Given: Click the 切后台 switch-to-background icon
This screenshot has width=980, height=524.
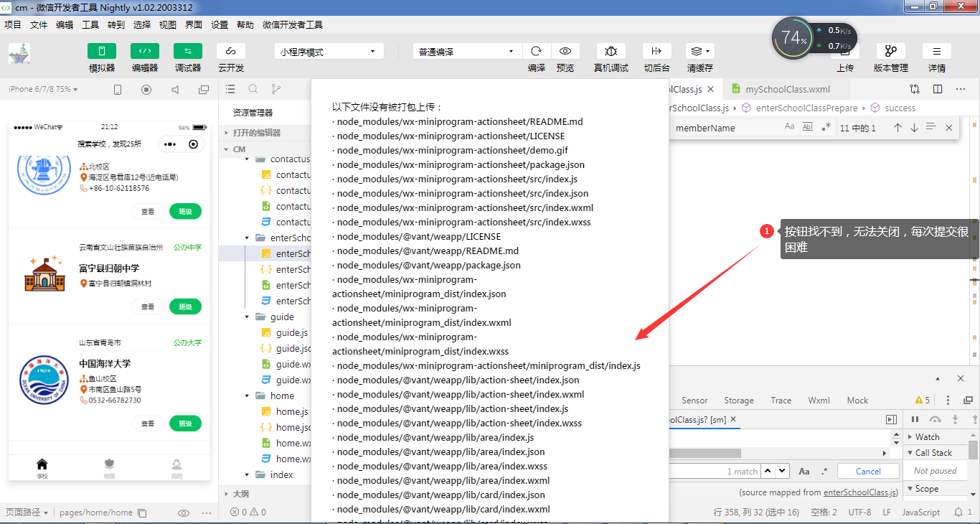Looking at the screenshot, I should coord(656,51).
